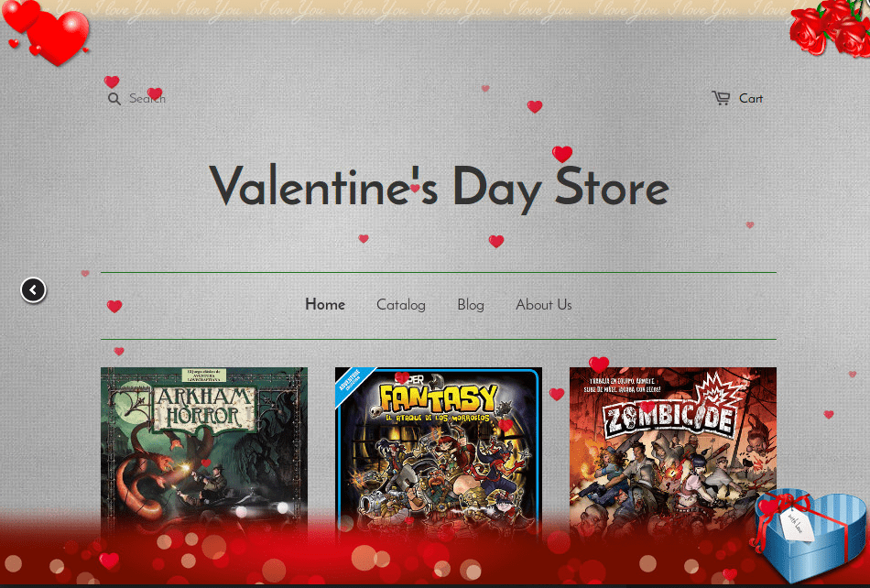Go to the Home menu item
The image size is (870, 588).
(x=325, y=305)
